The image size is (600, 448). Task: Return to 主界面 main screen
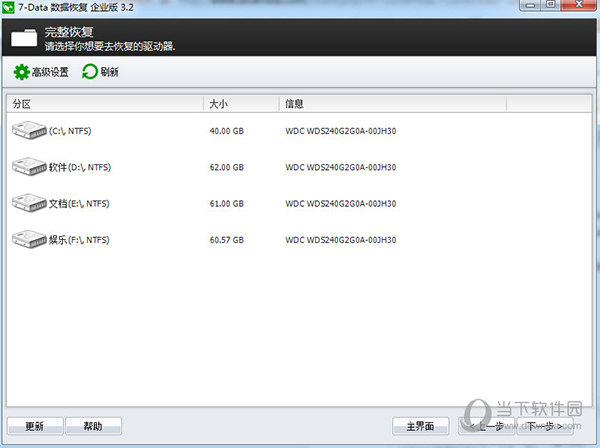point(421,426)
